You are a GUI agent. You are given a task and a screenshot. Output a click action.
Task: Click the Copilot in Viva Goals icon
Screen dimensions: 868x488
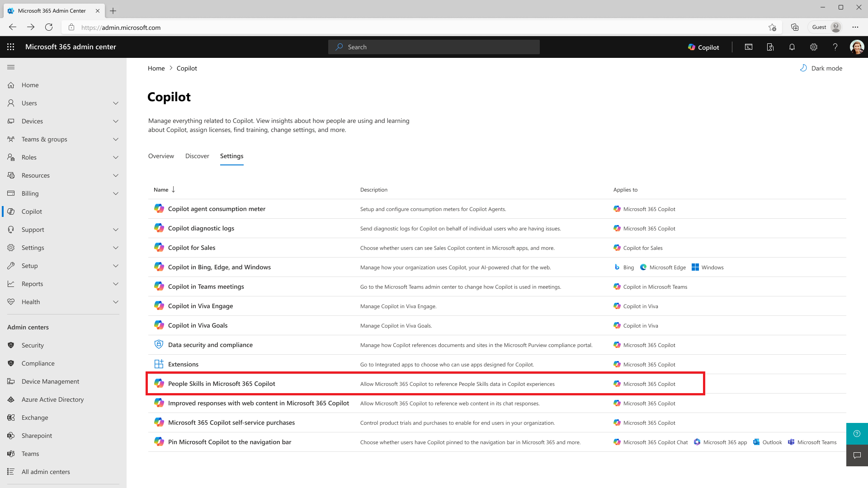[159, 325]
